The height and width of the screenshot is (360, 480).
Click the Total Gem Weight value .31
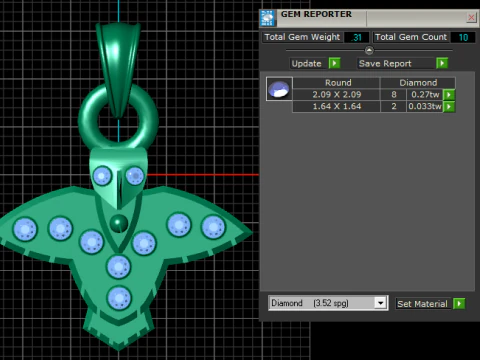(x=357, y=37)
